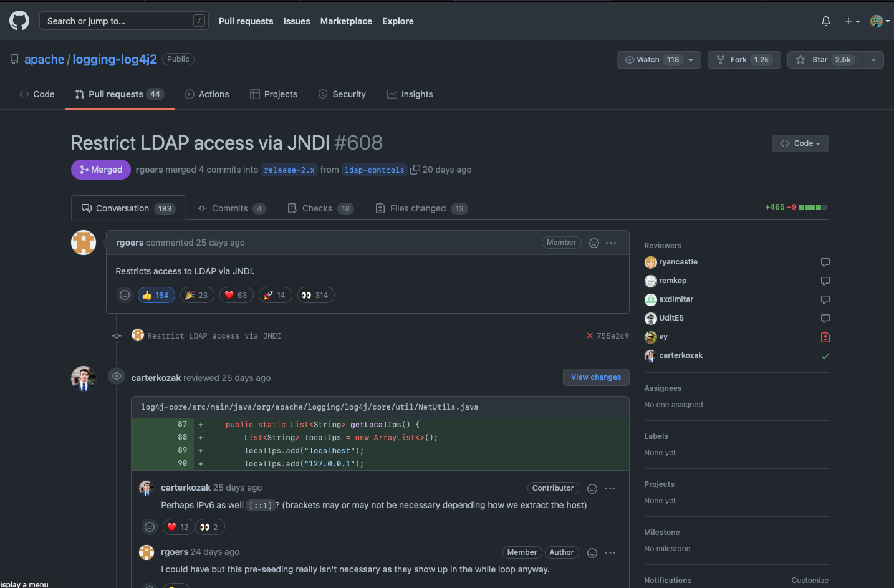Open the three-dot menu on rgoers first comment

point(611,243)
